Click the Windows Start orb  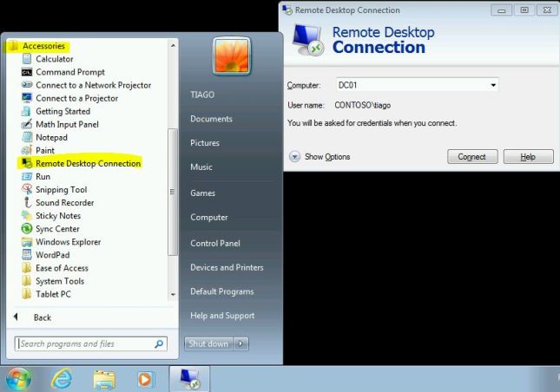(x=17, y=378)
